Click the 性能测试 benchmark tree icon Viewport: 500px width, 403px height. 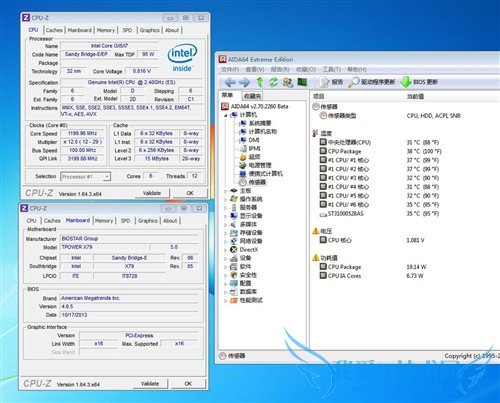point(234,300)
